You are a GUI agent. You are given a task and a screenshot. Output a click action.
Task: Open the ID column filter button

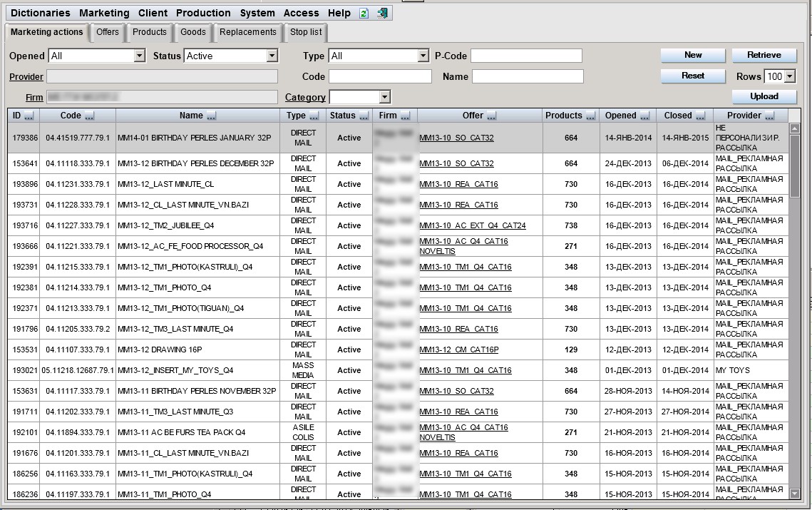coord(29,116)
